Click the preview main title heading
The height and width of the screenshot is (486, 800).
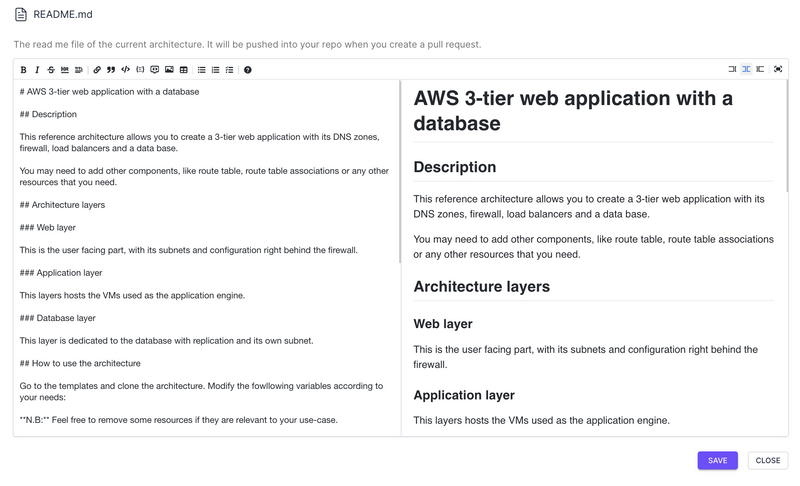click(x=573, y=111)
